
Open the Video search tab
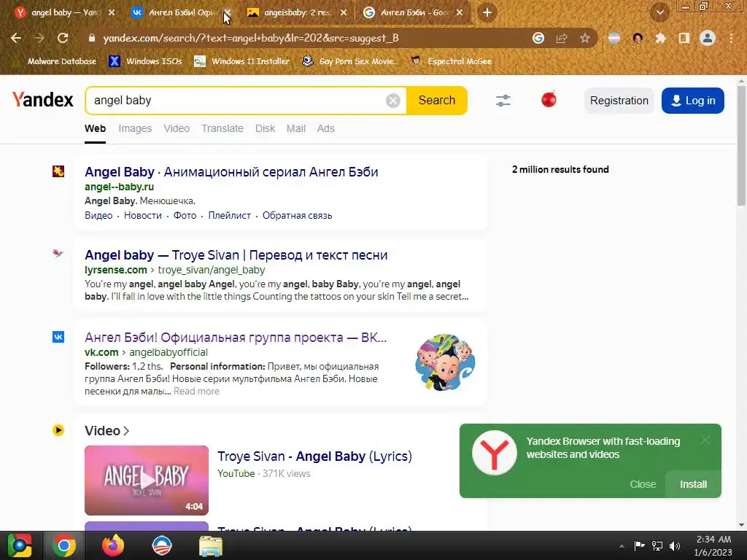pyautogui.click(x=177, y=128)
